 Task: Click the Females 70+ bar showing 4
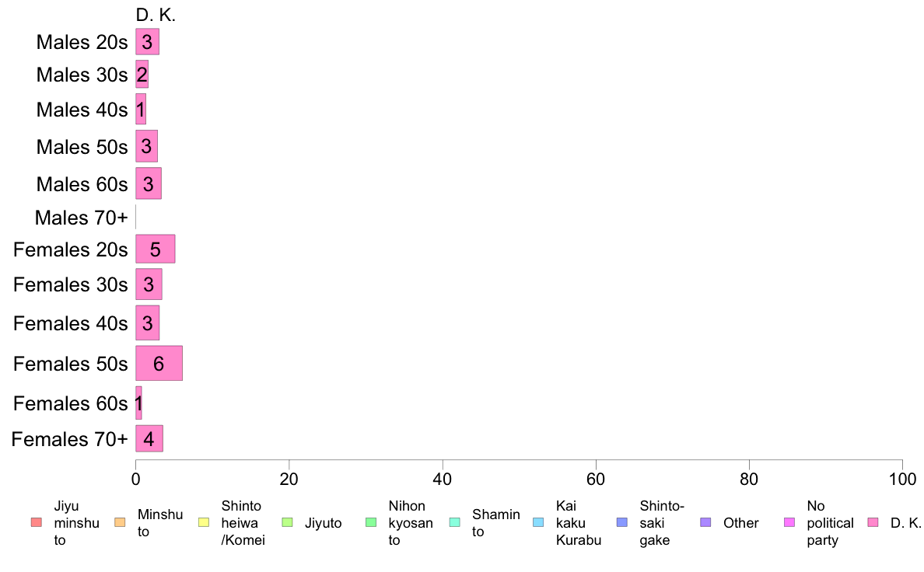149,439
